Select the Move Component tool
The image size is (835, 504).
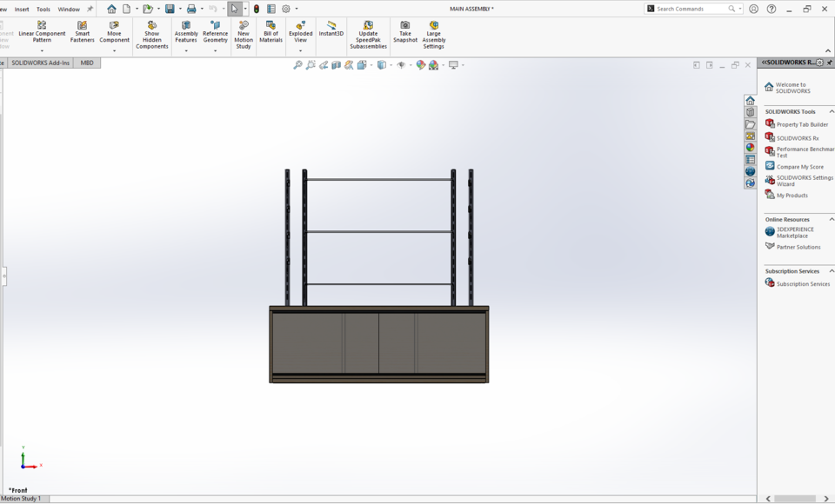click(x=114, y=33)
